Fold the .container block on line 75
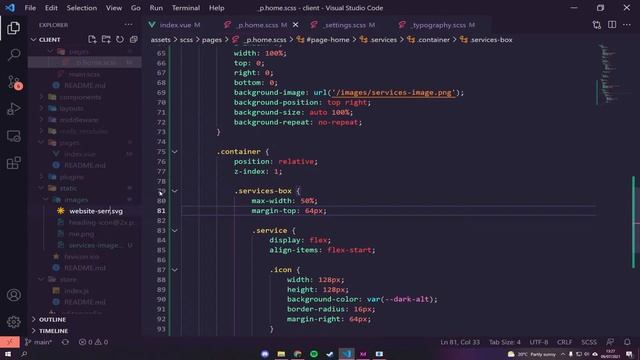The width and height of the screenshot is (640, 360). click(x=175, y=152)
